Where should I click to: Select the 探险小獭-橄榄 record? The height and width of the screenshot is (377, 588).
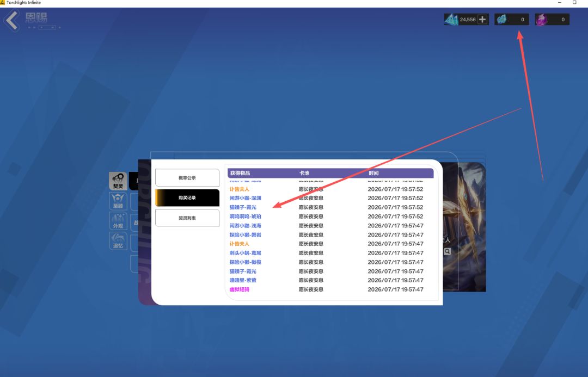point(245,262)
